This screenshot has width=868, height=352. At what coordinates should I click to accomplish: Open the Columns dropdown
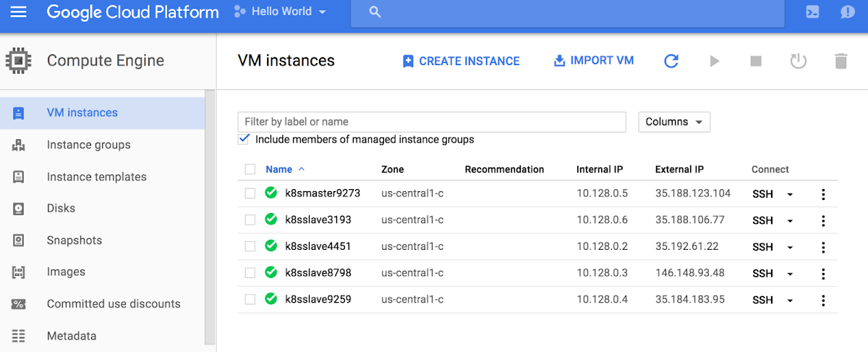click(x=674, y=122)
